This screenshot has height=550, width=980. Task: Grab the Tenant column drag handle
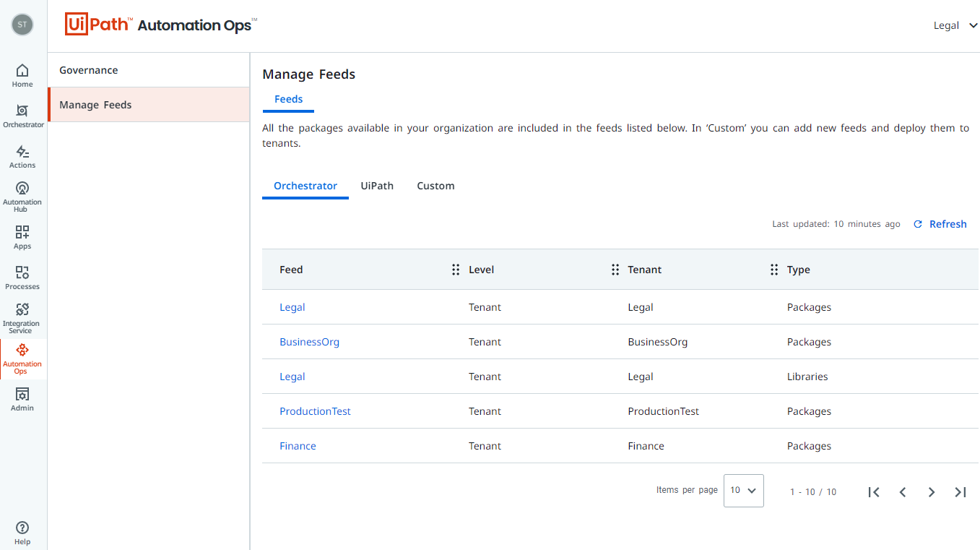pyautogui.click(x=615, y=270)
